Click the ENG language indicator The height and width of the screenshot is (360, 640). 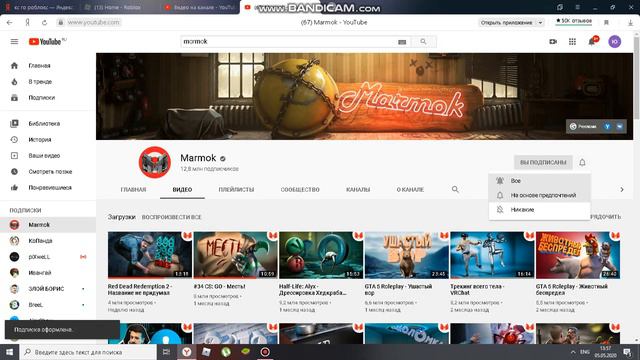coord(584,352)
